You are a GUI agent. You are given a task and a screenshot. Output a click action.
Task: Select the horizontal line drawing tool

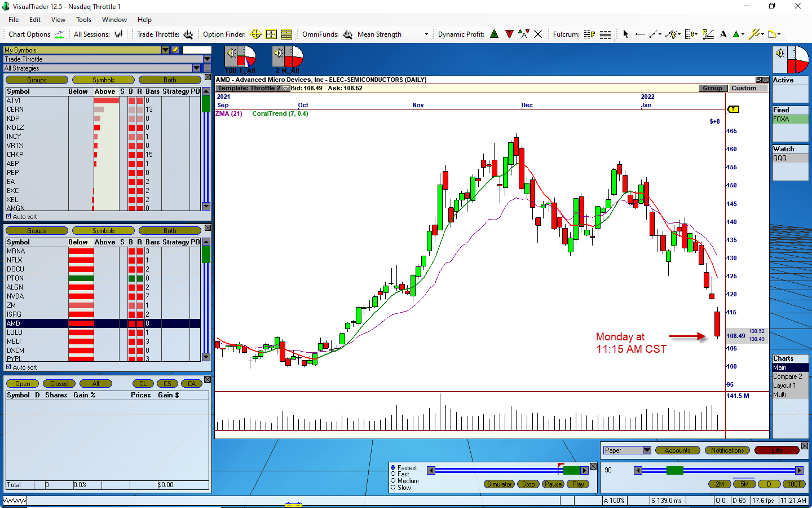[x=639, y=34]
